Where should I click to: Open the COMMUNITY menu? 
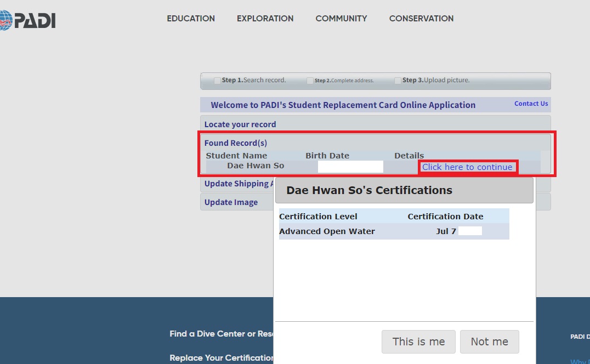click(341, 19)
